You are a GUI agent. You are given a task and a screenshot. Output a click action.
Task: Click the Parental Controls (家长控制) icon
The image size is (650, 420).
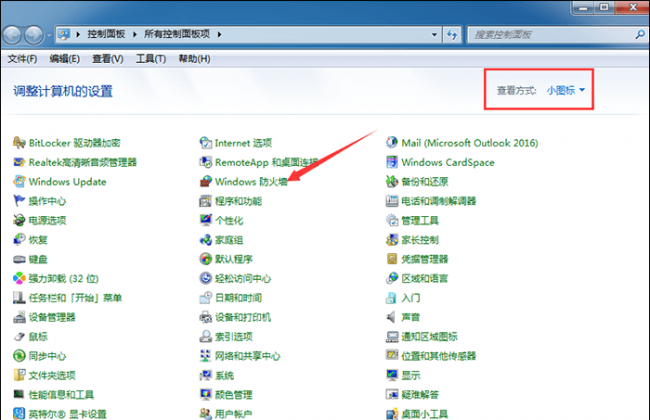coord(392,240)
